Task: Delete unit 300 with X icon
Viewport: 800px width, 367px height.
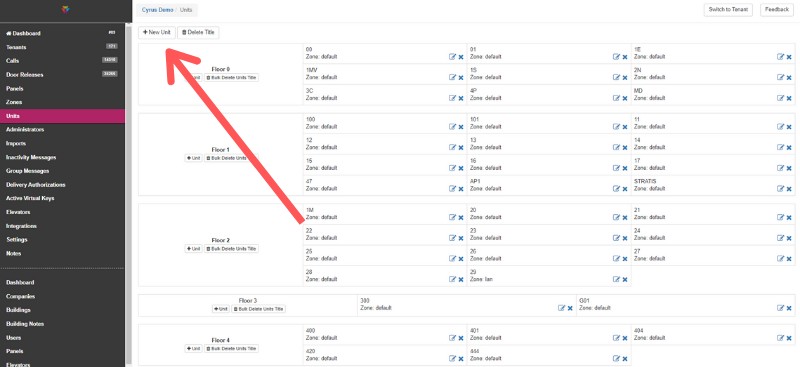Action: (570, 308)
